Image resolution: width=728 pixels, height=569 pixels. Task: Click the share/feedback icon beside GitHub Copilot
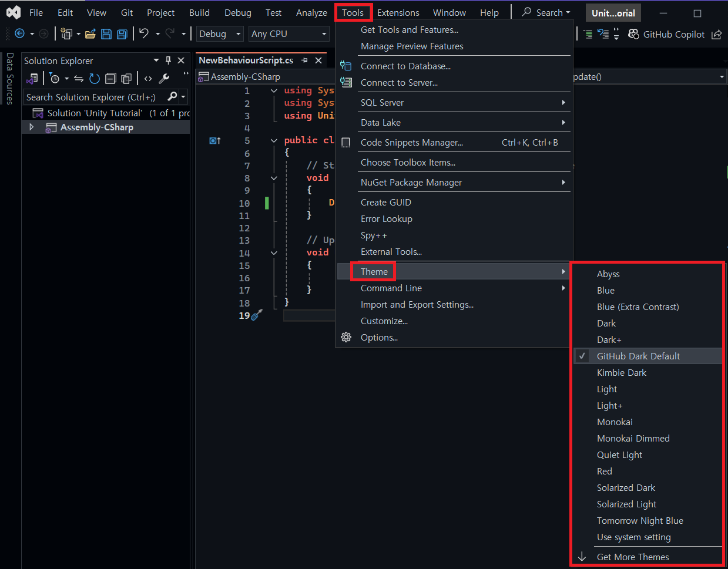point(717,34)
